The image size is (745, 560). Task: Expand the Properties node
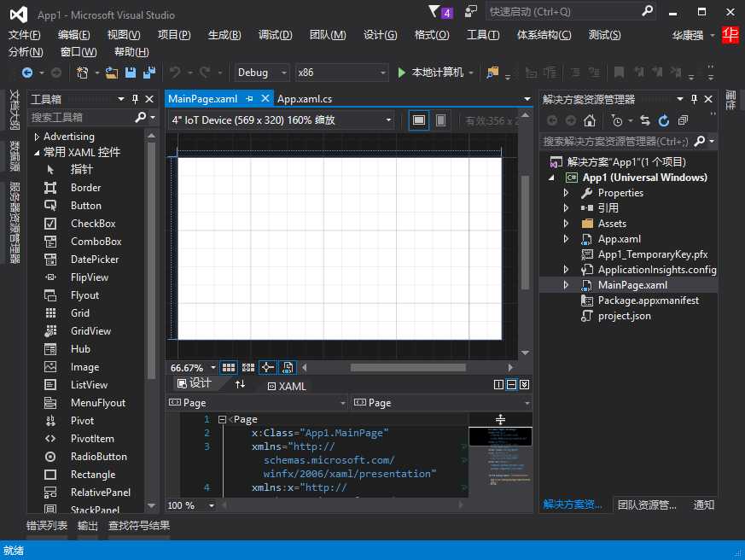(x=566, y=193)
